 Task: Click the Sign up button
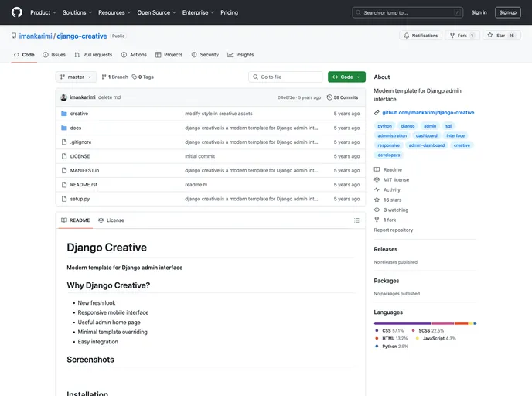click(507, 12)
